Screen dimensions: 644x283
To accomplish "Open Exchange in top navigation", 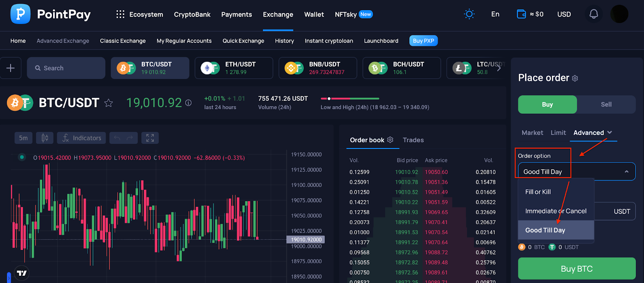I will pos(278,15).
